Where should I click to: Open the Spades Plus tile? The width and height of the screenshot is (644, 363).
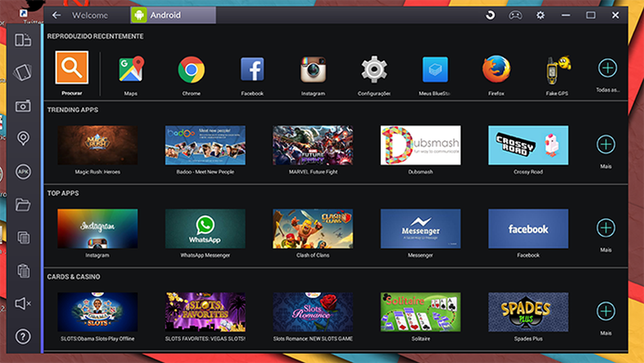[x=528, y=312]
